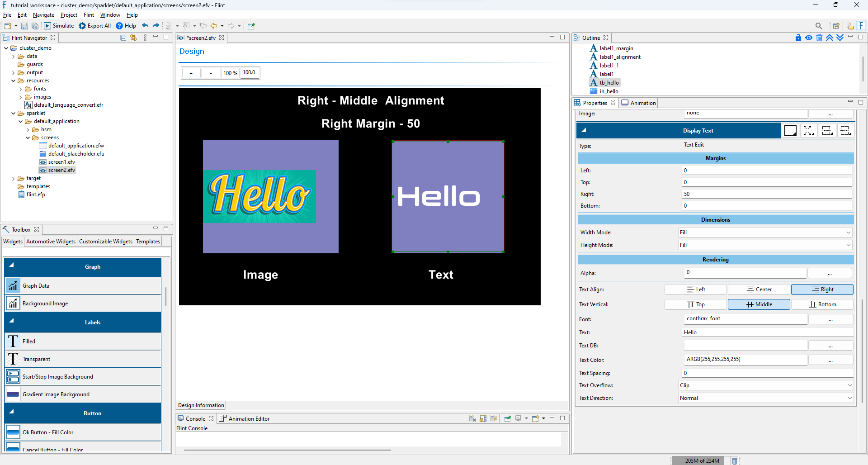Click the lock icon in Outline toolbar
868x465 pixels.
click(x=798, y=38)
